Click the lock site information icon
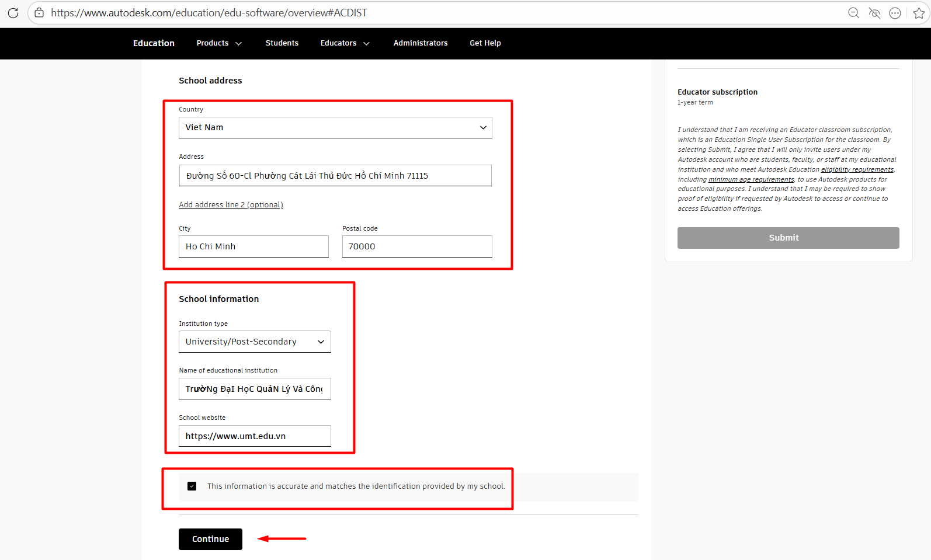Viewport: 931px width, 560px height. [x=39, y=13]
